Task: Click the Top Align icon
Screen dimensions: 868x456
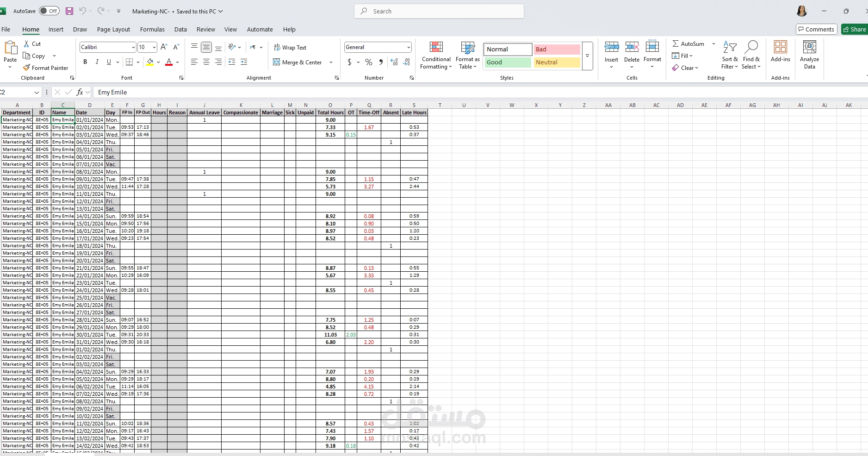Action: click(194, 47)
